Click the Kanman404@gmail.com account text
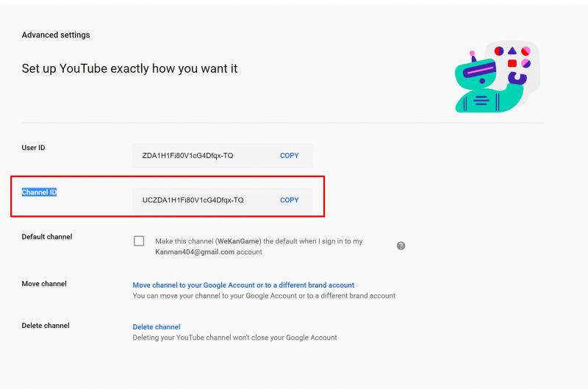The width and height of the screenshot is (588, 389). point(195,251)
